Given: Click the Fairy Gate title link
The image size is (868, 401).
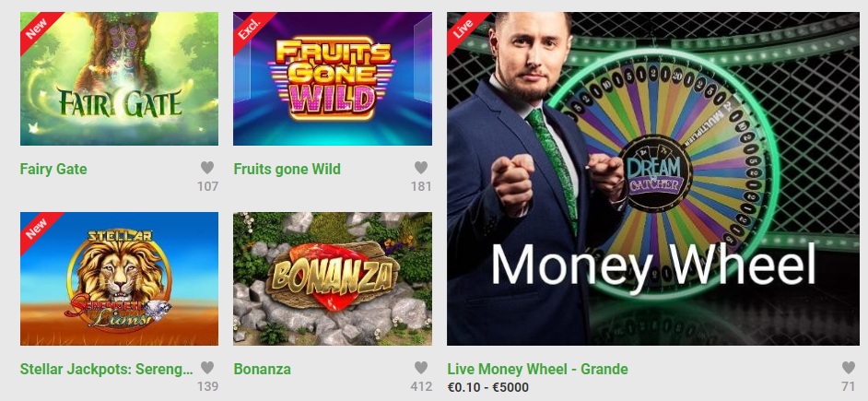Looking at the screenshot, I should coord(53,169).
